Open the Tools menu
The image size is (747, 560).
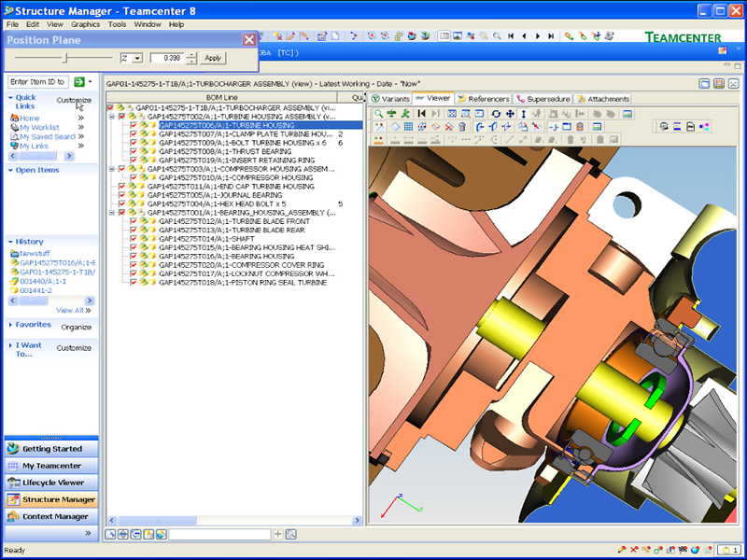(x=118, y=24)
